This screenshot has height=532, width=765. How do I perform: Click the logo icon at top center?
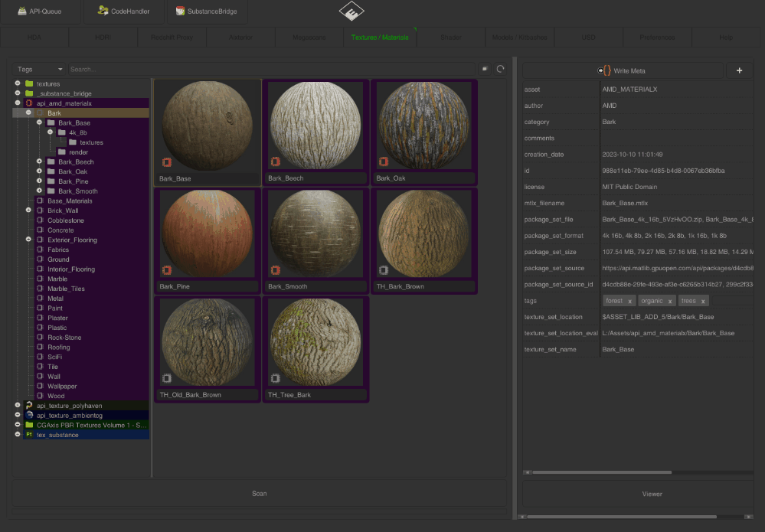point(351,11)
